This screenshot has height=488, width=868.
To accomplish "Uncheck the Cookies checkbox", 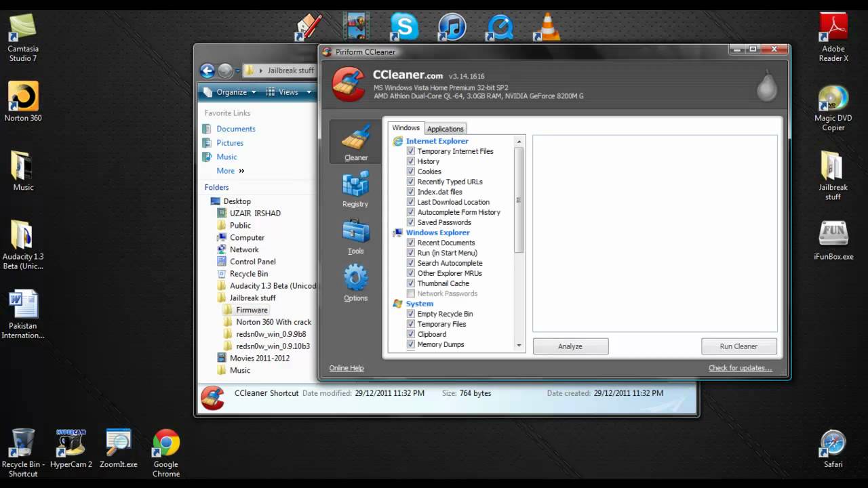I will (x=411, y=171).
